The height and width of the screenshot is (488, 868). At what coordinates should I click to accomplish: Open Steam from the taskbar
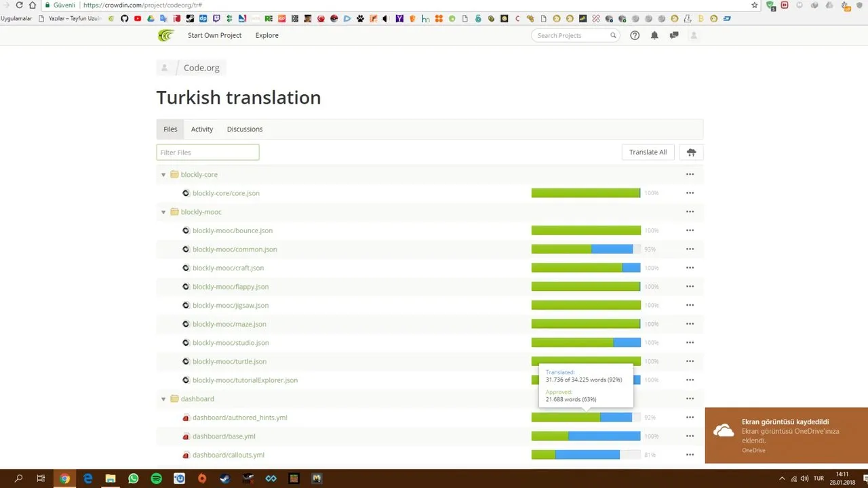point(226,479)
